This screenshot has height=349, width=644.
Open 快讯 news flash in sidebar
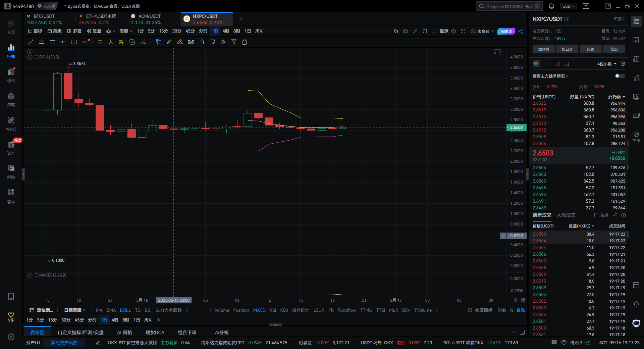pos(11,75)
